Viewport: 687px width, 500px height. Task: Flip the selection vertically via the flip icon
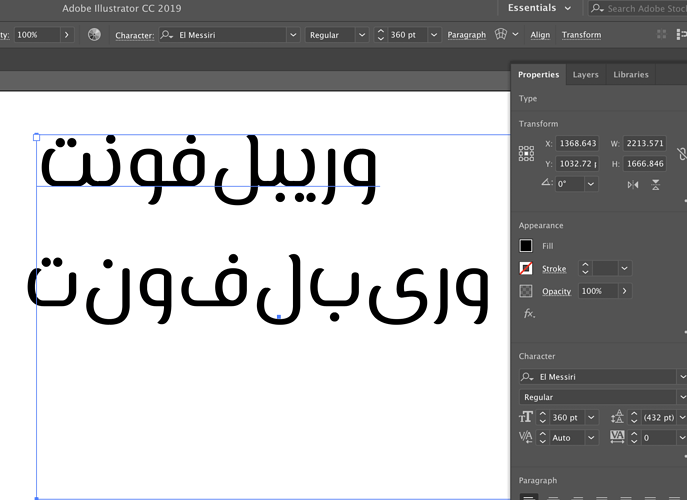(655, 185)
